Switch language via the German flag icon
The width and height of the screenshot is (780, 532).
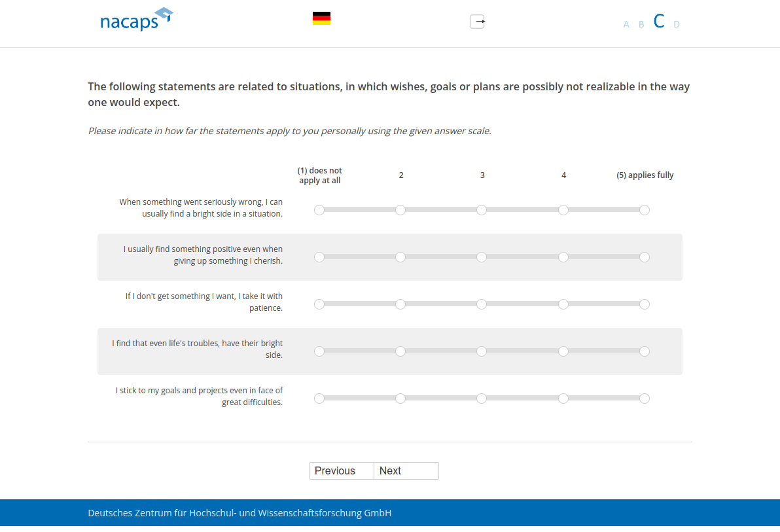(321, 18)
